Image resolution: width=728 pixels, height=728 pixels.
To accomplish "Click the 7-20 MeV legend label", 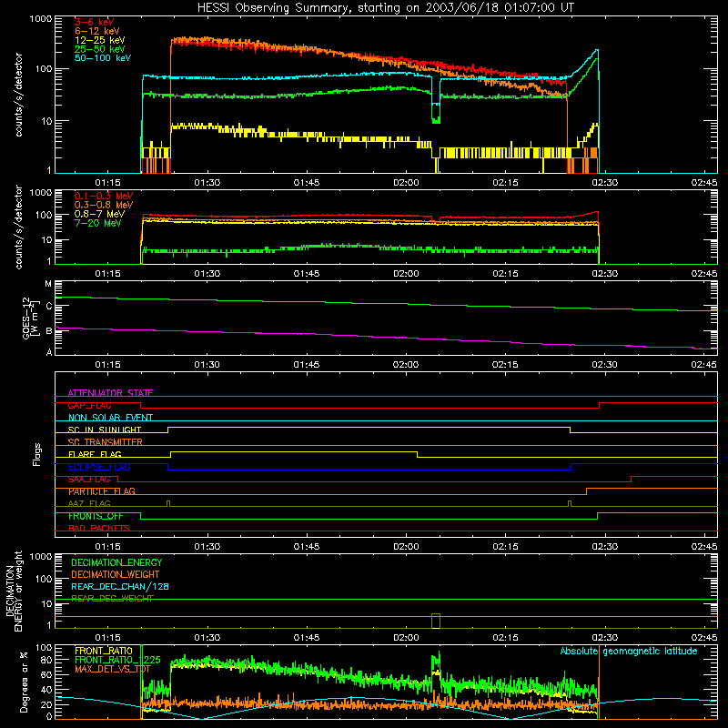I will 98,223.
